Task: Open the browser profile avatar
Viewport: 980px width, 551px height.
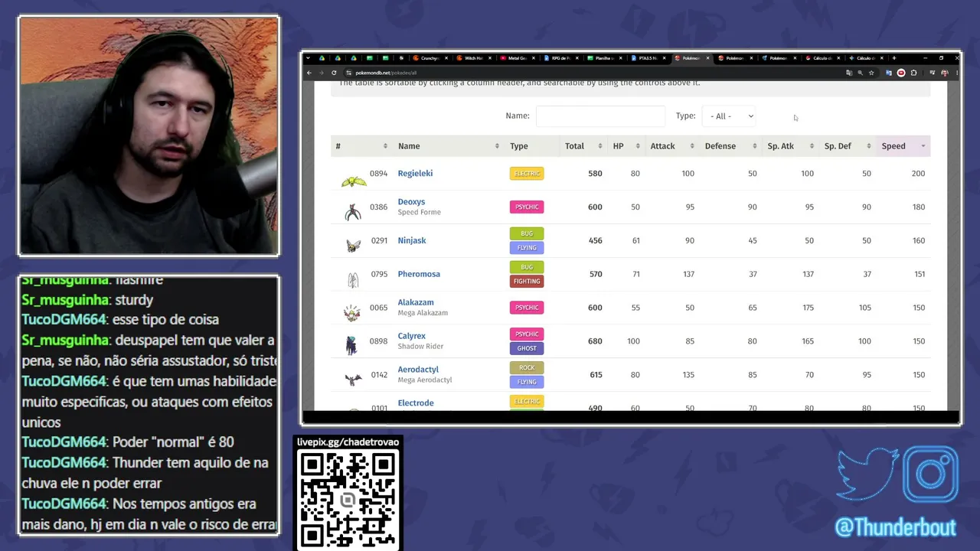Action: [944, 73]
